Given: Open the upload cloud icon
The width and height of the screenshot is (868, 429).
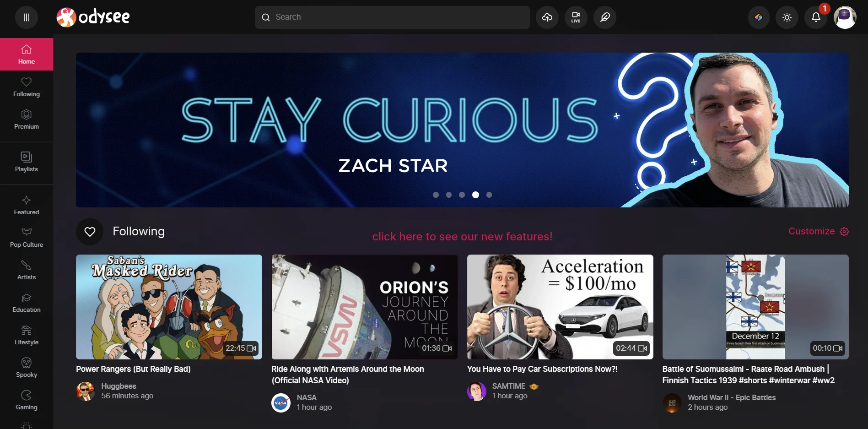Looking at the screenshot, I should coord(547,17).
